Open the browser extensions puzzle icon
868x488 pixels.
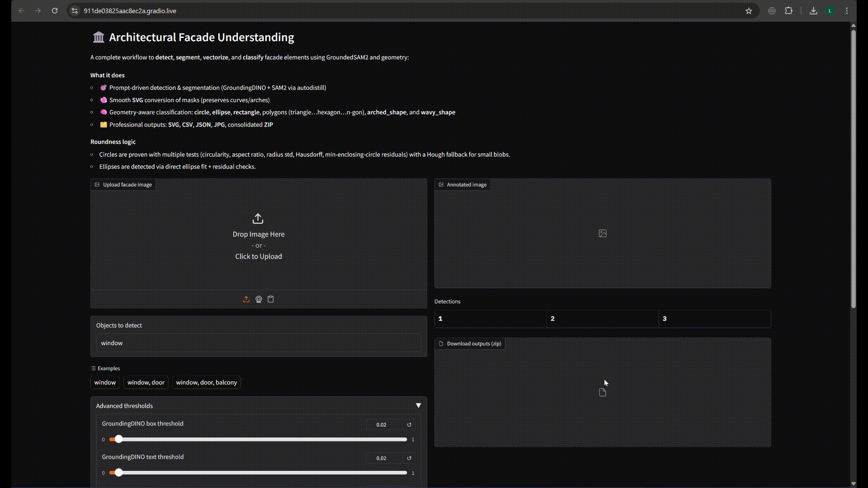[789, 11]
